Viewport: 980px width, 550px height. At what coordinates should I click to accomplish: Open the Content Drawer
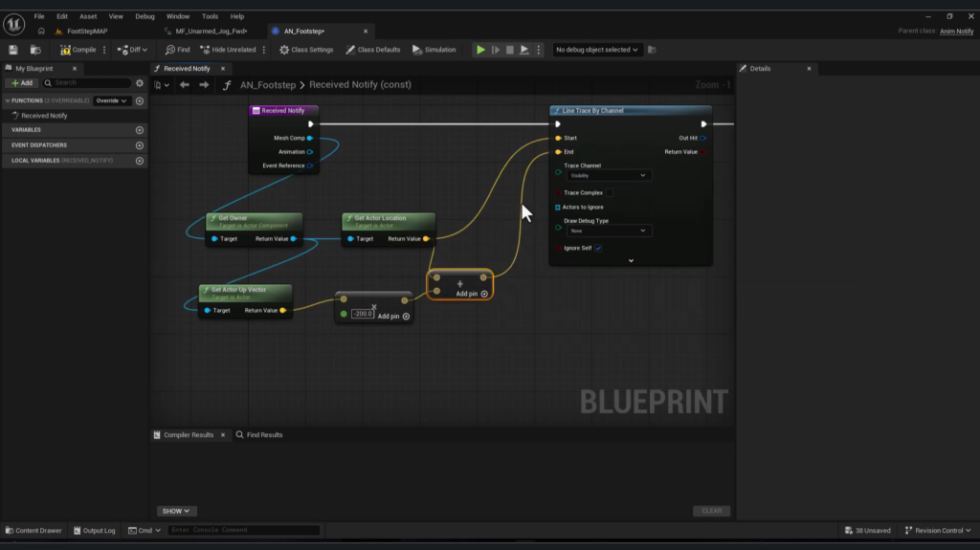[33, 531]
